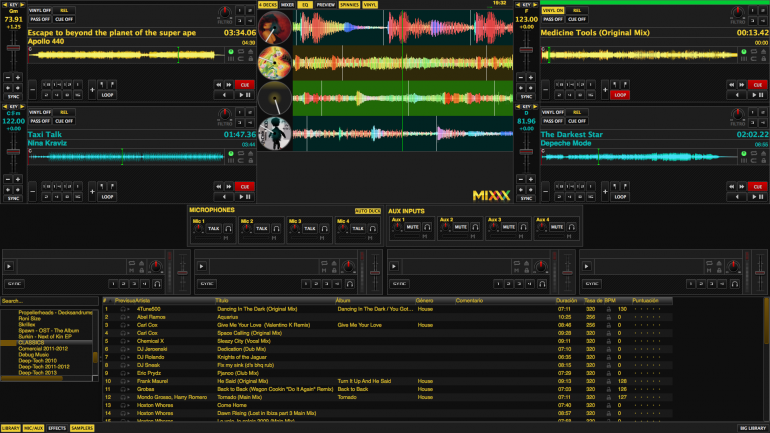770x433 pixels.
Task: Switch to the 4 DECKS view
Action: point(268,5)
